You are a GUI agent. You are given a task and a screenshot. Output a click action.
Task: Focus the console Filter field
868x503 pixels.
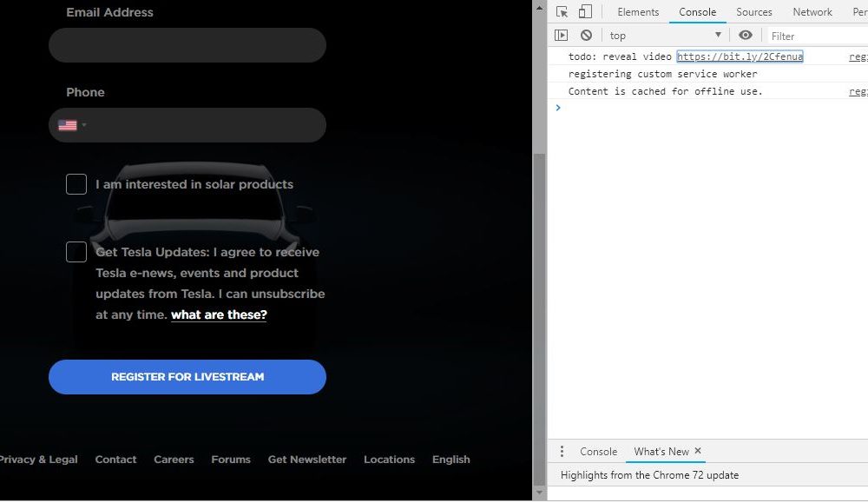click(817, 36)
